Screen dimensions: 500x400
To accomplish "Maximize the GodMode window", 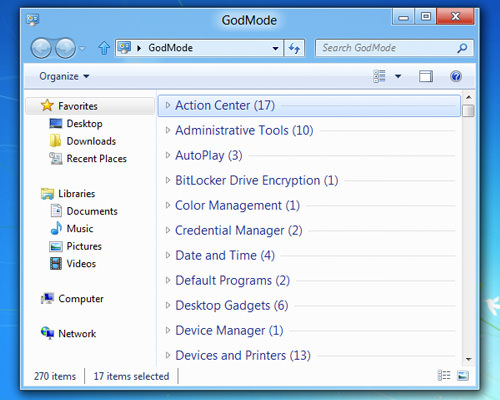I will (x=426, y=17).
